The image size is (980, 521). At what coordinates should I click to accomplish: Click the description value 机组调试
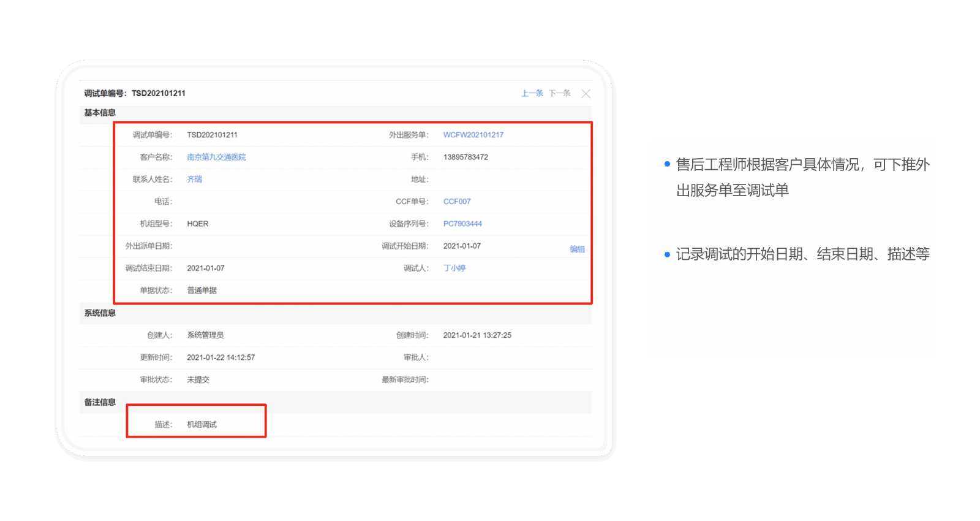[x=202, y=424]
